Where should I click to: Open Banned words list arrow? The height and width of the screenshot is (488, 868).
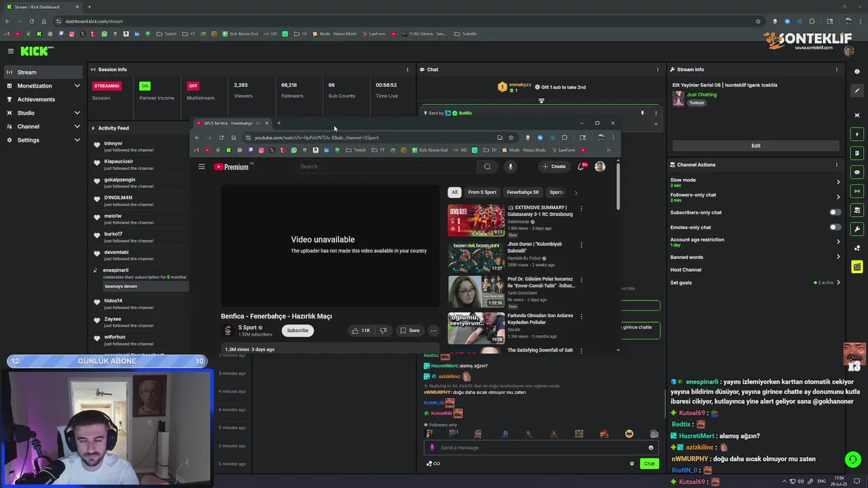click(x=838, y=257)
